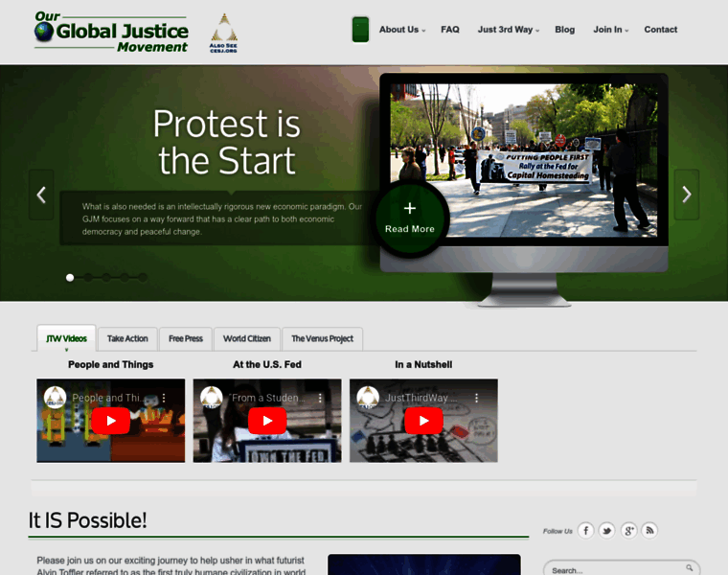This screenshot has width=728, height=575.
Task: Expand the Just 3rd Way dropdown menu
Action: click(509, 30)
